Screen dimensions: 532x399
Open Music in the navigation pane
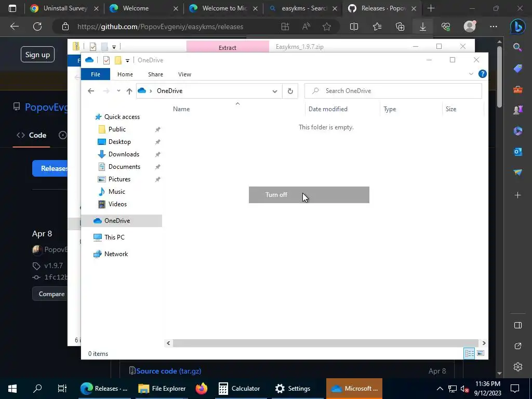point(116,192)
